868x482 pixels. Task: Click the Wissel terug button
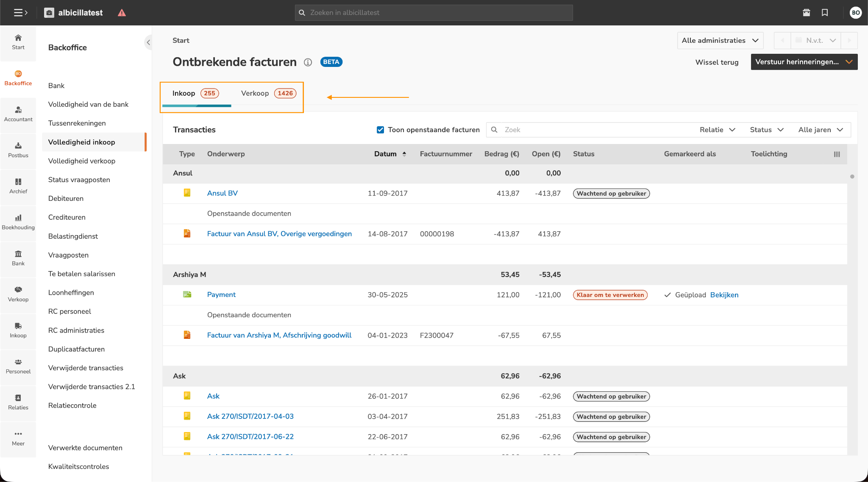point(717,62)
